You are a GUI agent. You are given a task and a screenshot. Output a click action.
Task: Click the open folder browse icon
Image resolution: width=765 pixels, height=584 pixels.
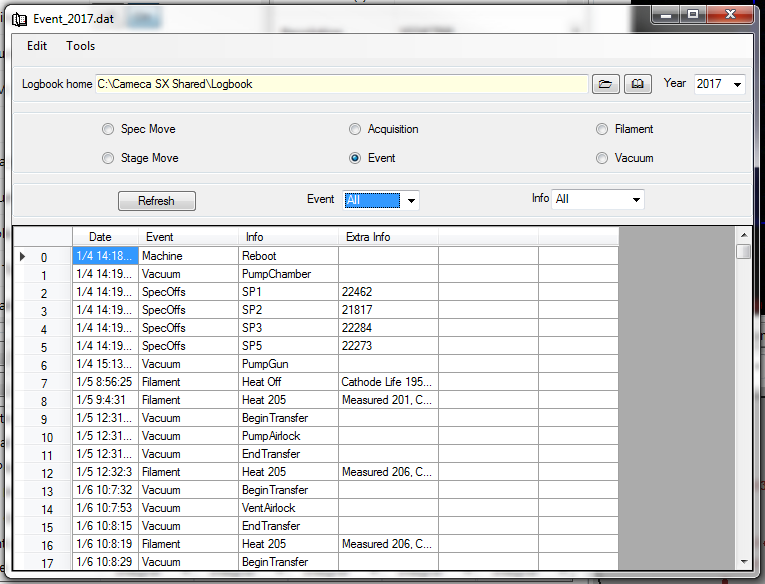[606, 84]
